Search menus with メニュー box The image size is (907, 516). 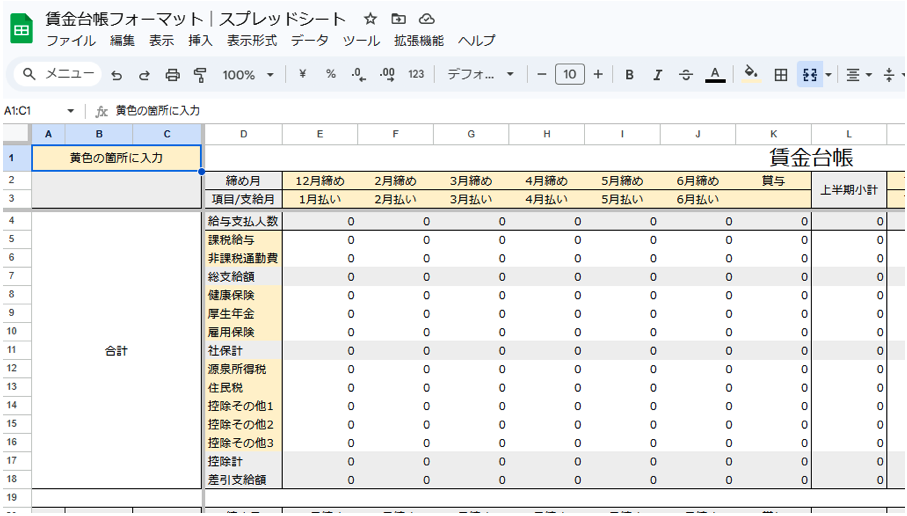click(58, 74)
